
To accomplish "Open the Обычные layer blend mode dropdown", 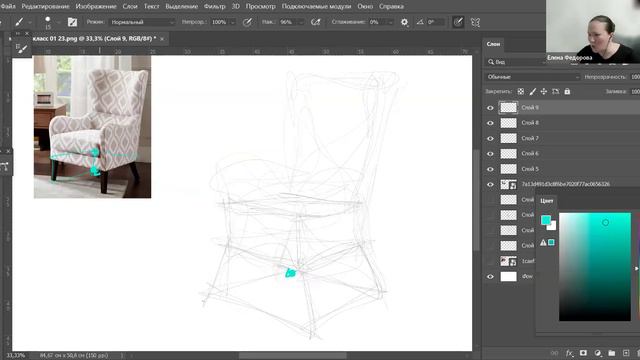I will pos(533,77).
